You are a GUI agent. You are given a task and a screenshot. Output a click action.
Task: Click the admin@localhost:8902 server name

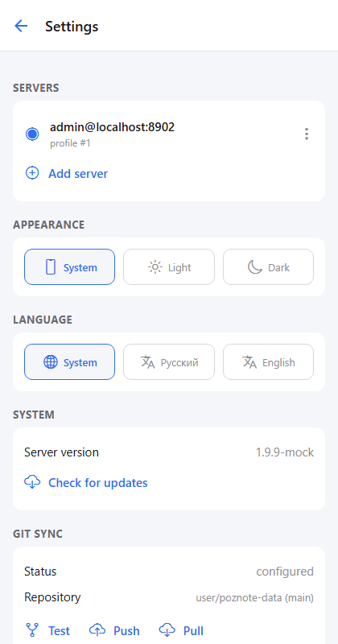(112, 127)
